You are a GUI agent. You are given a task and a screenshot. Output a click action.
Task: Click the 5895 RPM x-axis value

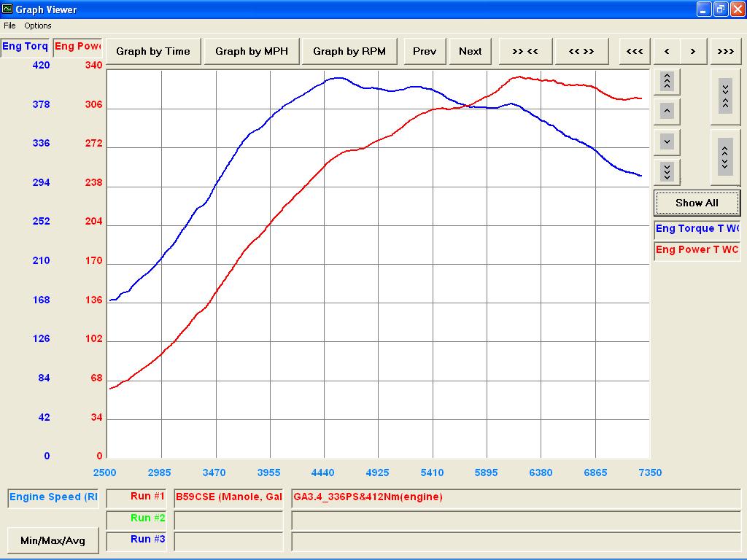pos(486,472)
